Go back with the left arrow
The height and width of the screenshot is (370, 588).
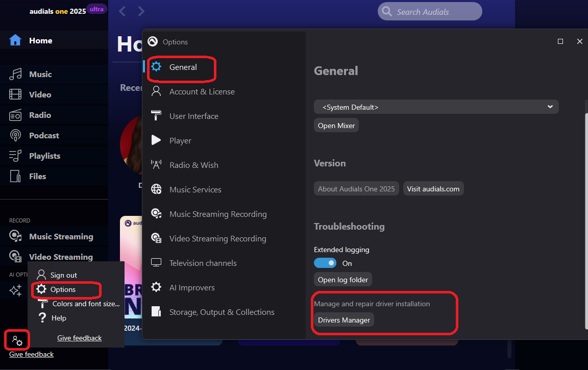[122, 11]
